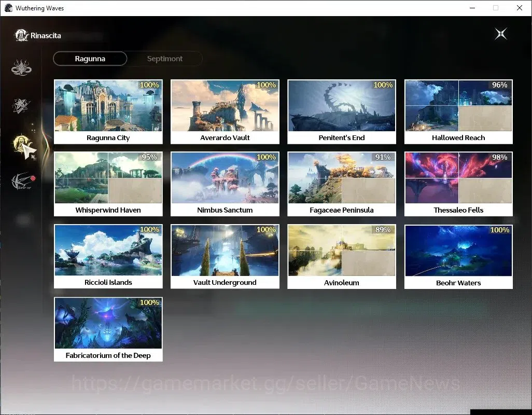532x415 pixels.
Task: Click the Avinoleum label text
Action: (342, 282)
